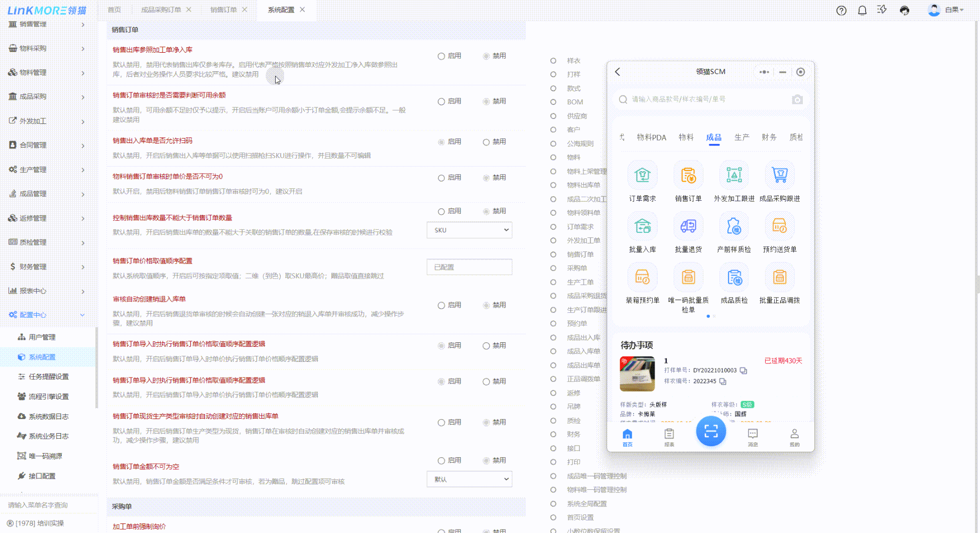The width and height of the screenshot is (980, 533).
Task: Enable 审核自动创建销退入库单 option
Action: pyautogui.click(x=441, y=305)
